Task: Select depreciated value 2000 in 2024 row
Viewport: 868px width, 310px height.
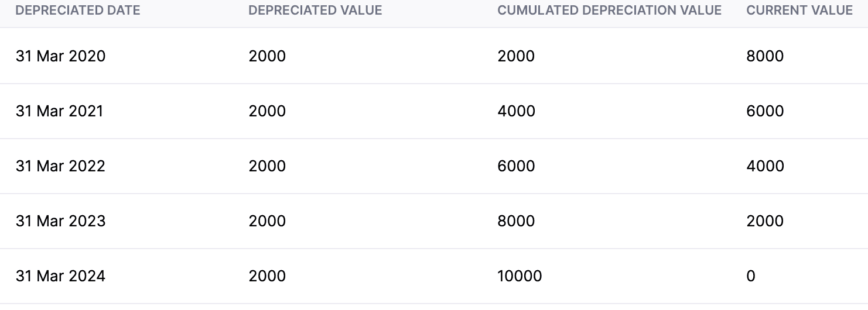Action: click(x=267, y=276)
